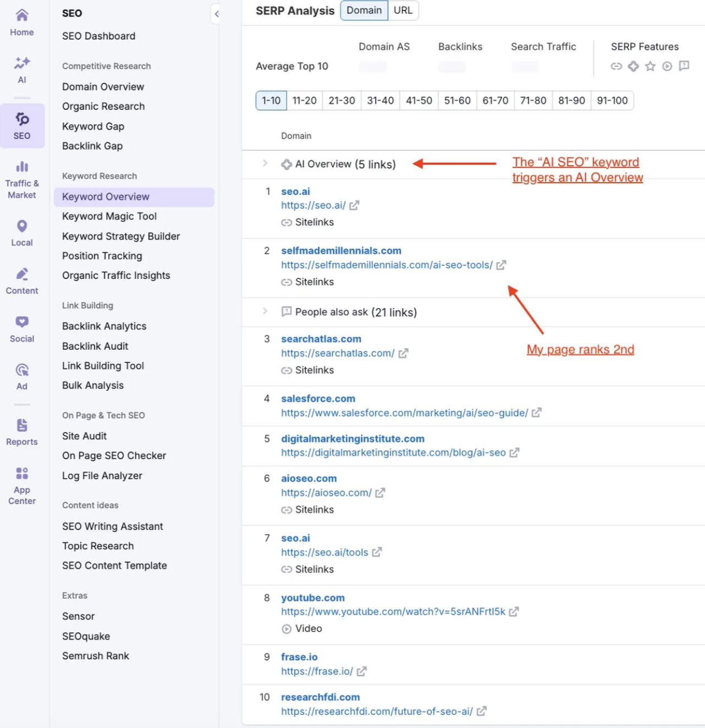Screen dimensions: 705x728
Task: Click the video play SERP feature icon
Action: [x=667, y=66]
